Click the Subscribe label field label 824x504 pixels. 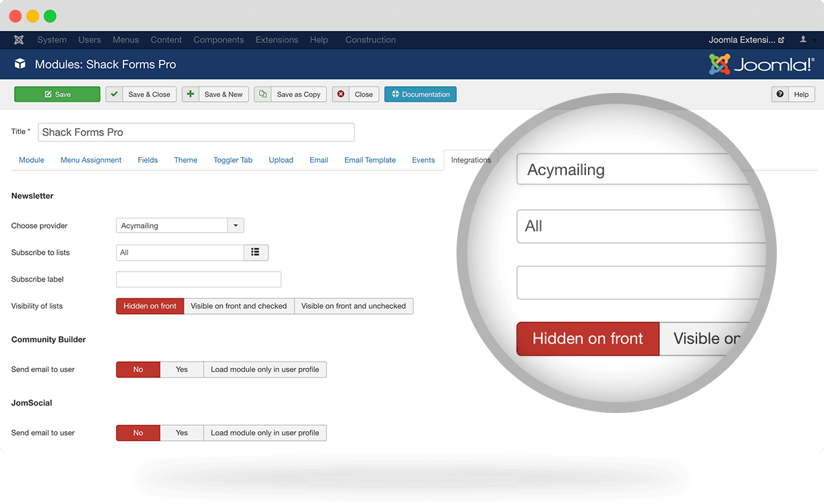[x=38, y=279]
